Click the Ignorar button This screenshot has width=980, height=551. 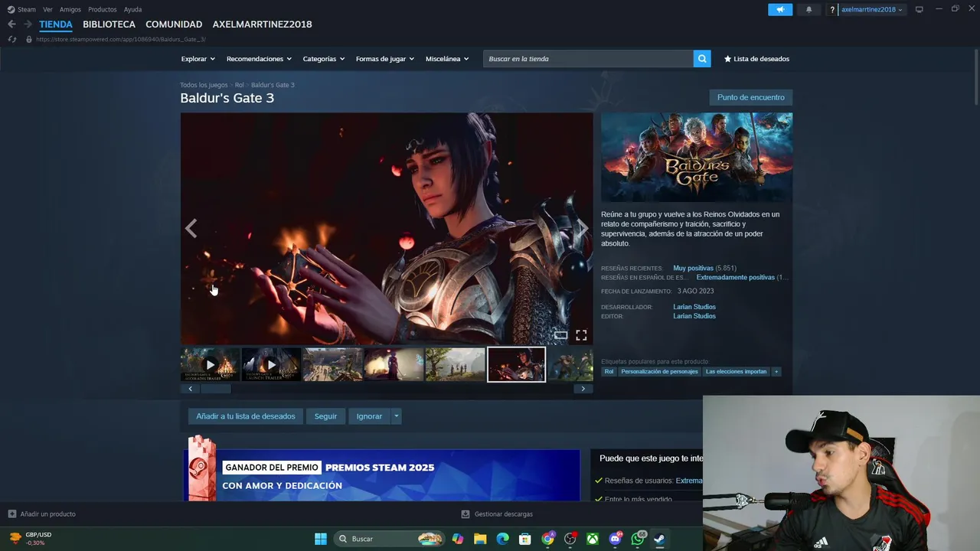[369, 416]
